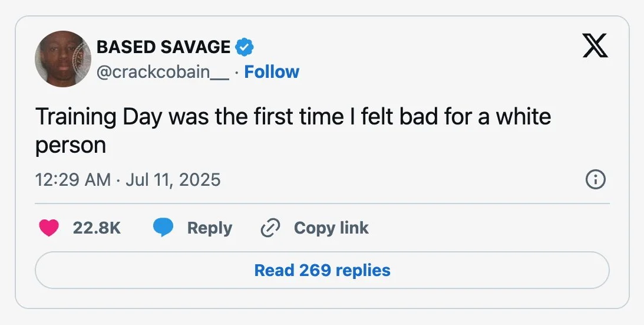644x325 pixels.
Task: Click the blue reply speech bubble icon
Action: (x=163, y=228)
